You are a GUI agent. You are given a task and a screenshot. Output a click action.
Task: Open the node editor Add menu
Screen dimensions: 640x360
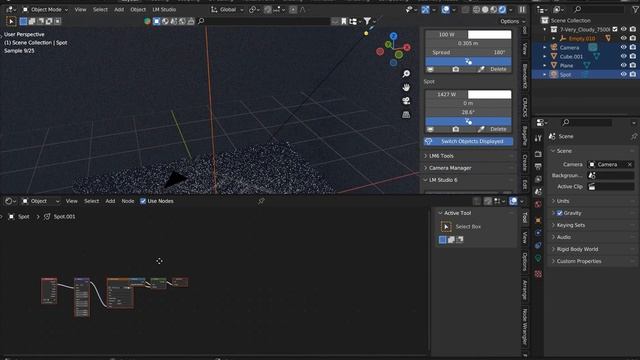point(110,201)
